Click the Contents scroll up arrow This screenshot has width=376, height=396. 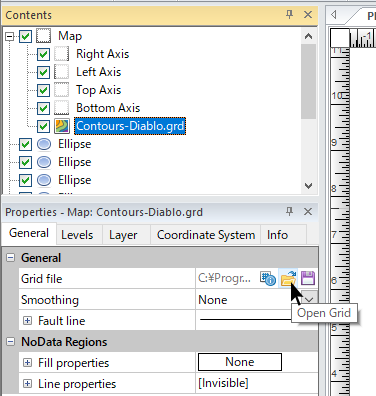308,36
